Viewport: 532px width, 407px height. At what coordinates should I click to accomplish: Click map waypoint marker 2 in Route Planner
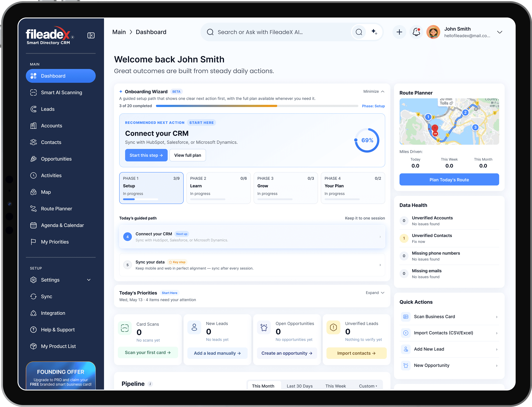point(465,112)
